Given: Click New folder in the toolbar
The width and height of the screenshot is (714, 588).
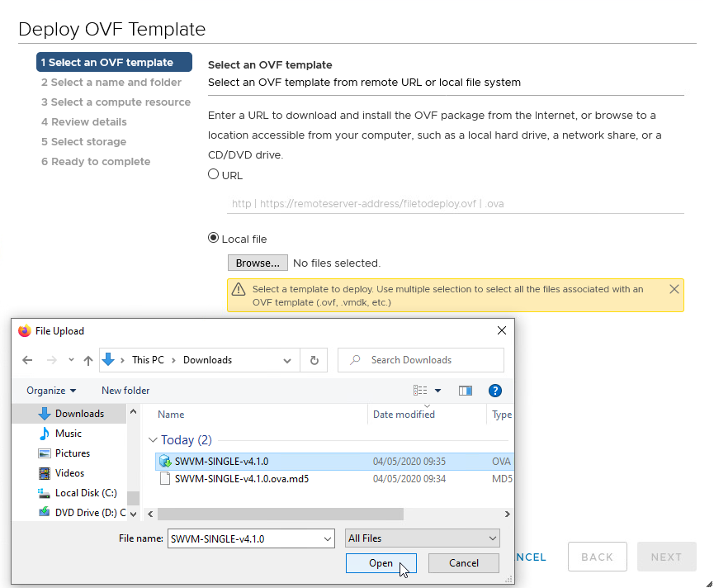Looking at the screenshot, I should [125, 391].
